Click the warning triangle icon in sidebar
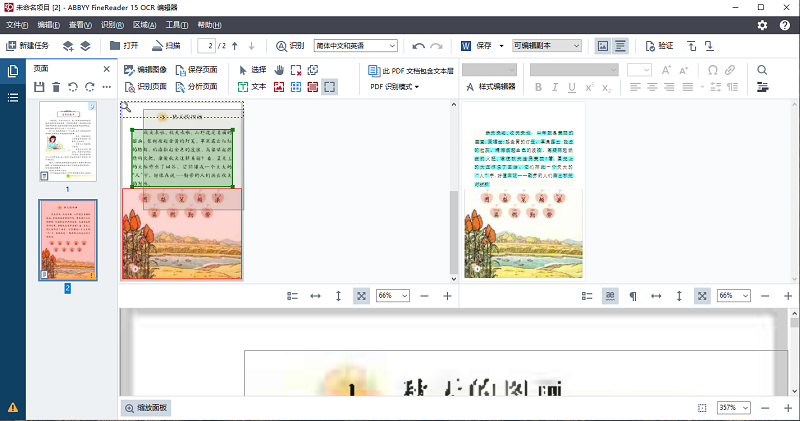Screen dimensions: 800x421 point(13,407)
